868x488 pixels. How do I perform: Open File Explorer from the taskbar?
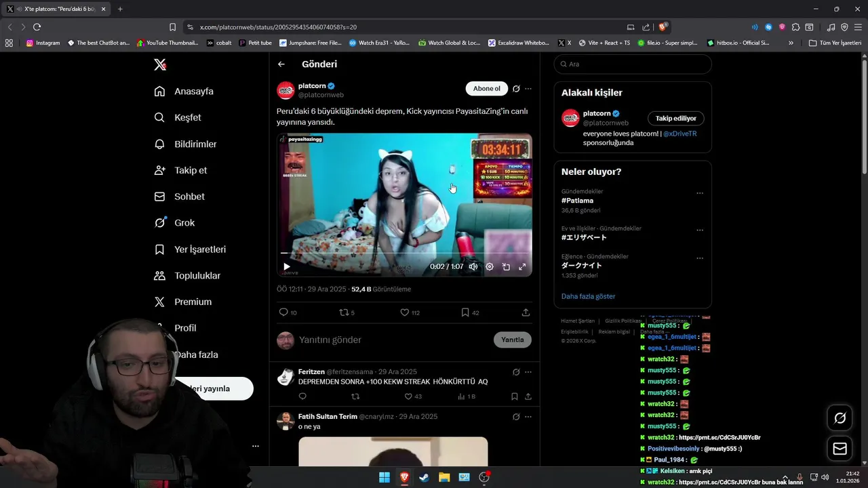(444, 477)
